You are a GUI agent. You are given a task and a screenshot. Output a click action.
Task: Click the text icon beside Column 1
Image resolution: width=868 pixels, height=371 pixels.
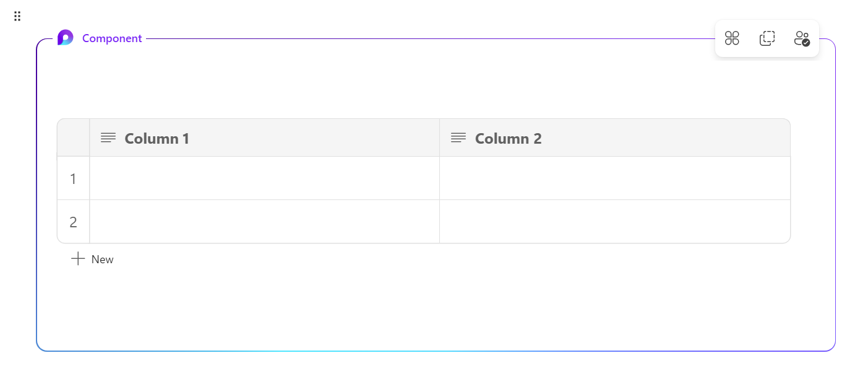108,137
